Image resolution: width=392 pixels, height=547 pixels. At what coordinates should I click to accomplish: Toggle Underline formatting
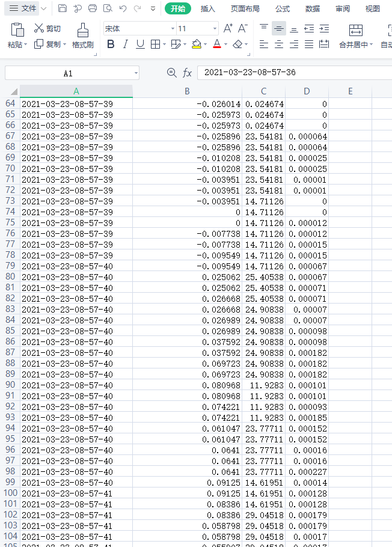140,44
